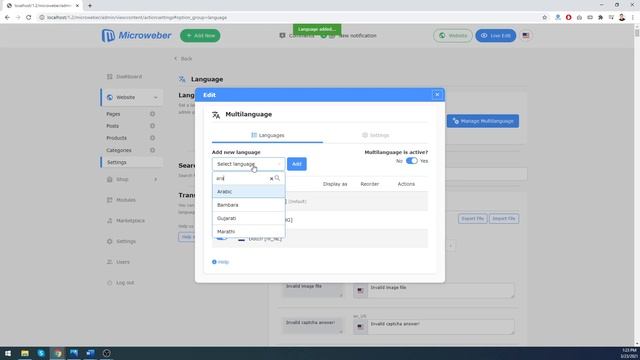Open Categories in the sidebar
Image resolution: width=640 pixels, height=360 pixels.
[x=119, y=150]
